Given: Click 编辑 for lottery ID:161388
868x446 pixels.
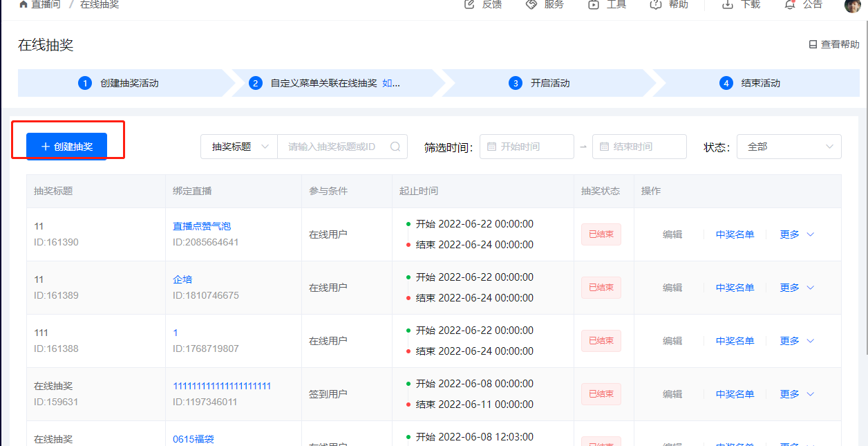Looking at the screenshot, I should 672,341.
